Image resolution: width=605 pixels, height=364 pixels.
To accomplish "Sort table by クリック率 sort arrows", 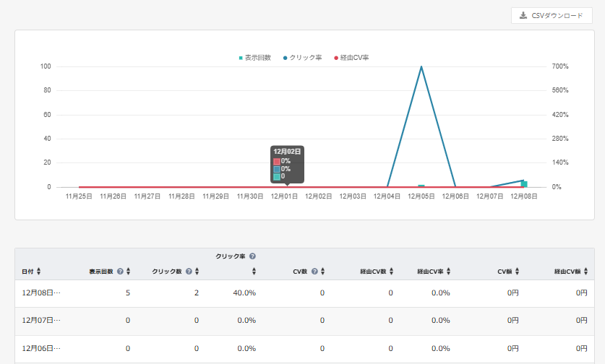I will (254, 272).
